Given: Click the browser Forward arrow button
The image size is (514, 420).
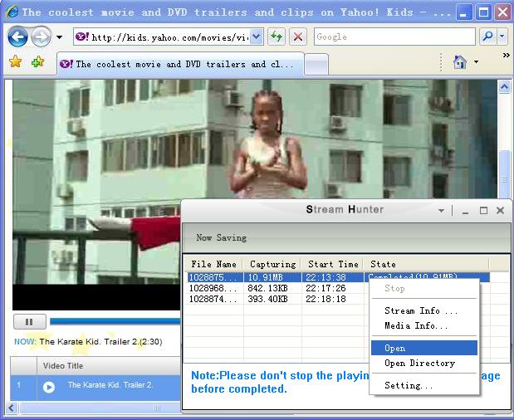Looking at the screenshot, I should point(41,37).
